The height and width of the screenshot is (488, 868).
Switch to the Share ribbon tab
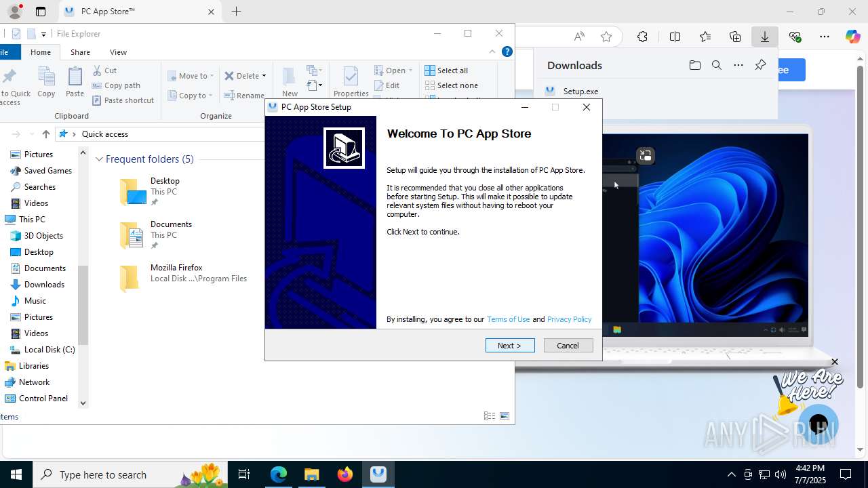tap(80, 52)
